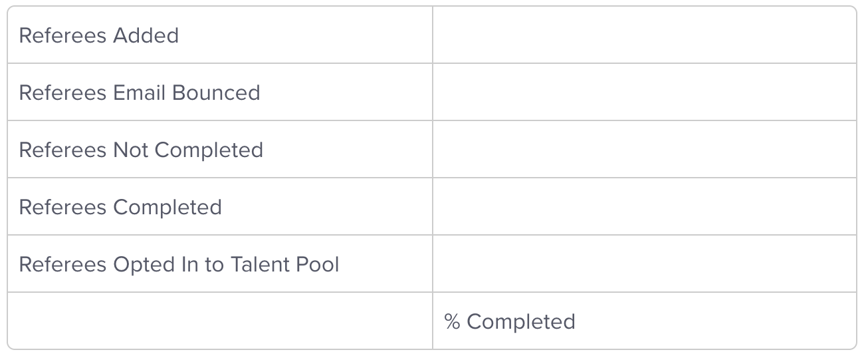Select the blank cell left of % Completed
The height and width of the screenshot is (362, 868).
pyautogui.click(x=220, y=321)
